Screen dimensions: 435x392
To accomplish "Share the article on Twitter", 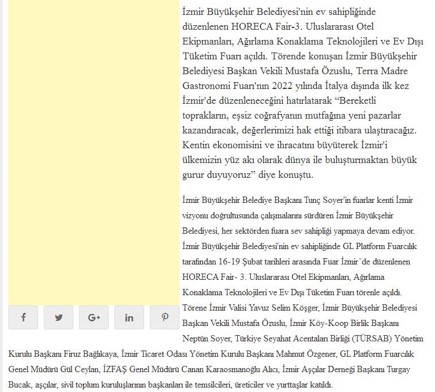I will coord(58,317).
